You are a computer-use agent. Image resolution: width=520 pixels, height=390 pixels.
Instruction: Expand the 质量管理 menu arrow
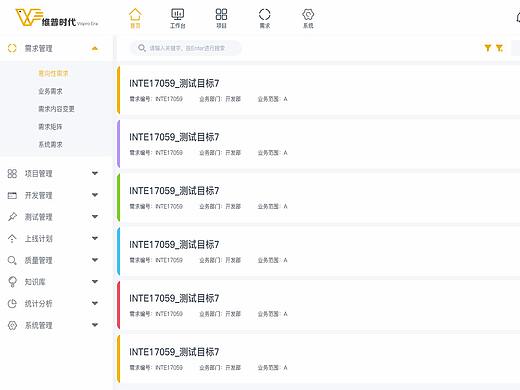(x=95, y=260)
